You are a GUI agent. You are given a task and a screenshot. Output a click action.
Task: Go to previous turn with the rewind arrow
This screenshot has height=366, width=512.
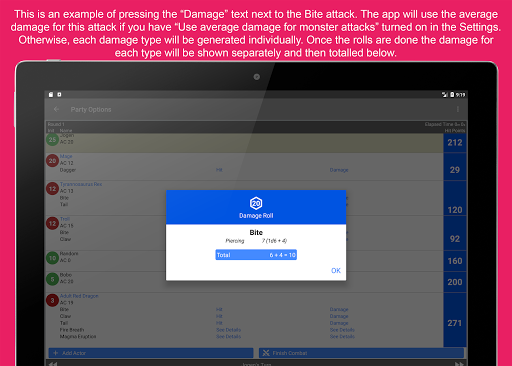click(x=53, y=364)
